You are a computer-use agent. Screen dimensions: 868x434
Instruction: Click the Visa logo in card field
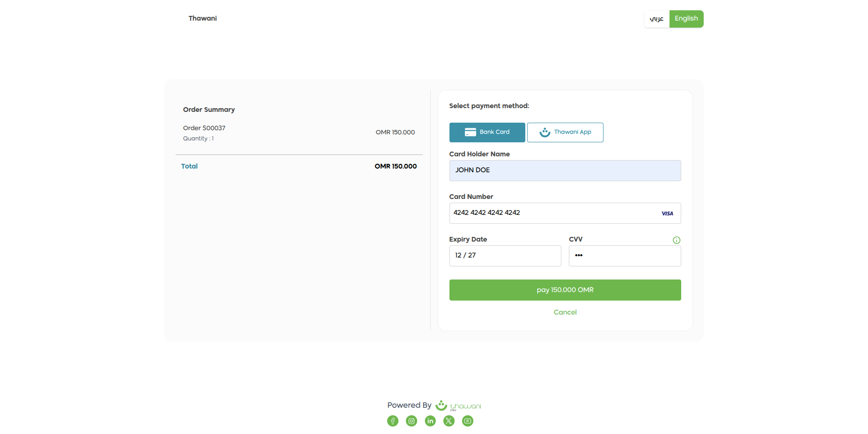pyautogui.click(x=667, y=213)
